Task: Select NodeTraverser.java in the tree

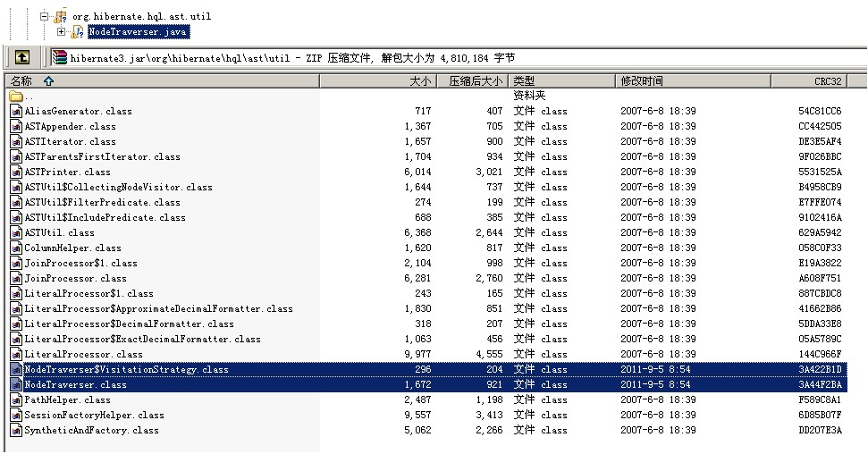Action: (x=138, y=32)
